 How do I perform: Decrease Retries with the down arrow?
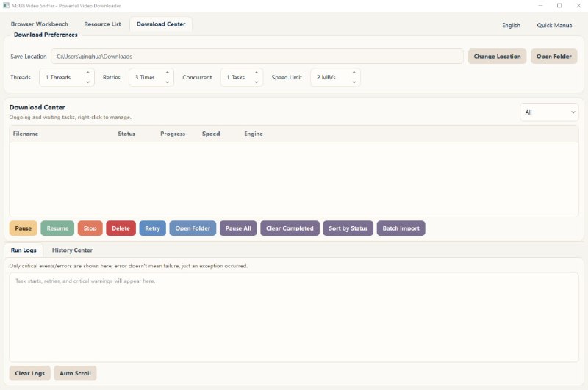tap(168, 82)
